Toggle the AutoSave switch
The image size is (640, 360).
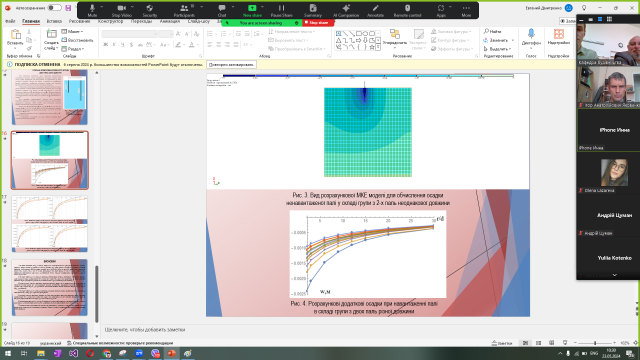(54, 8)
